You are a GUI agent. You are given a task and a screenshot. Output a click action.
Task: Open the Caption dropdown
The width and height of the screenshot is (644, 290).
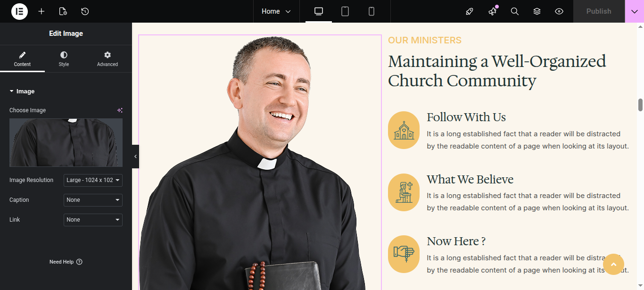pos(93,200)
